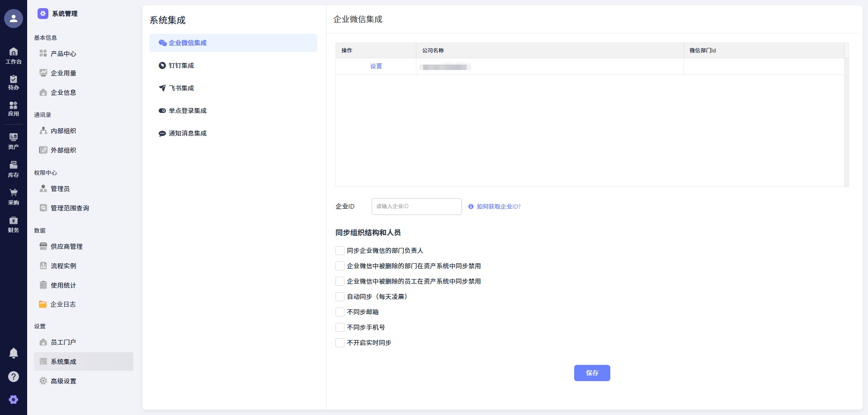This screenshot has width=868, height=415.
Task: Open the notification bell icon
Action: [x=14, y=353]
